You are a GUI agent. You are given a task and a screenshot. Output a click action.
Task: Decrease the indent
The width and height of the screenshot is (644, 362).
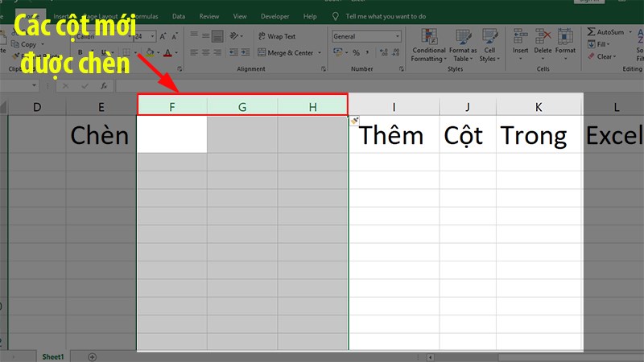[x=233, y=52]
